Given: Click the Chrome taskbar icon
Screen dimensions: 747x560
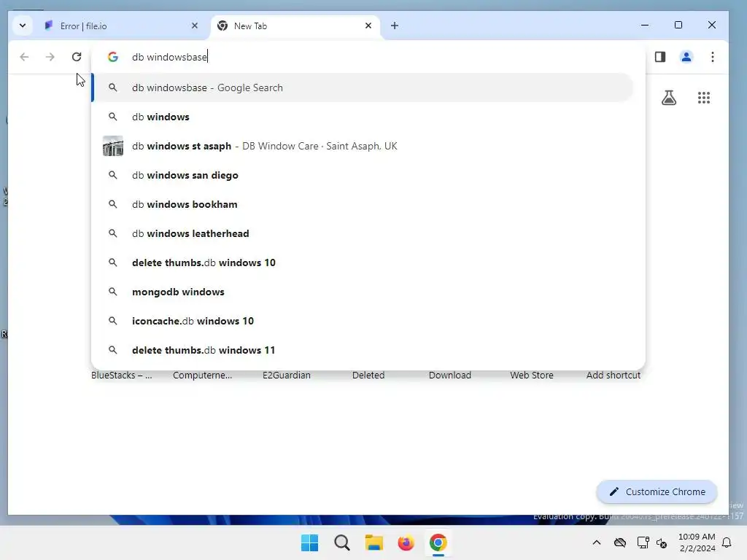Looking at the screenshot, I should [x=438, y=542].
